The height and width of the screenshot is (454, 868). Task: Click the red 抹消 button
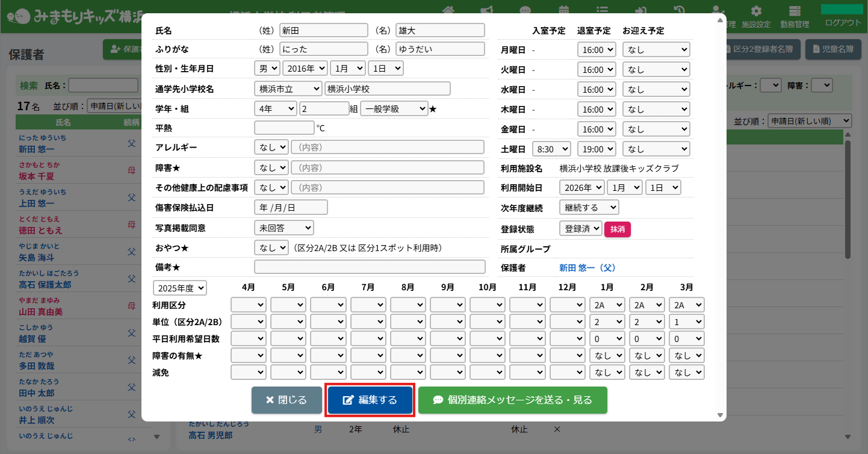(617, 229)
